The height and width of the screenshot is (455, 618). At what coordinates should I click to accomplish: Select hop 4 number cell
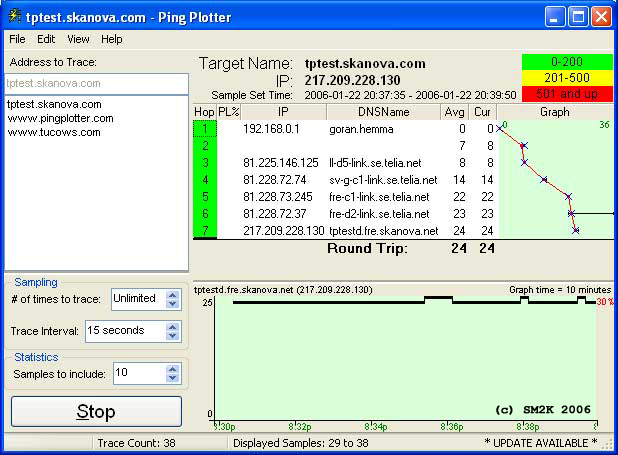(x=205, y=180)
